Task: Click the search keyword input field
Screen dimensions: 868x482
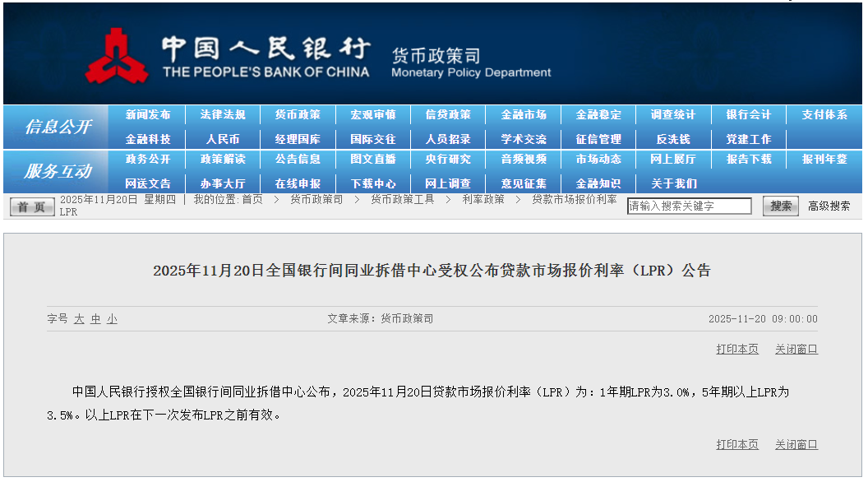Action: click(x=688, y=206)
